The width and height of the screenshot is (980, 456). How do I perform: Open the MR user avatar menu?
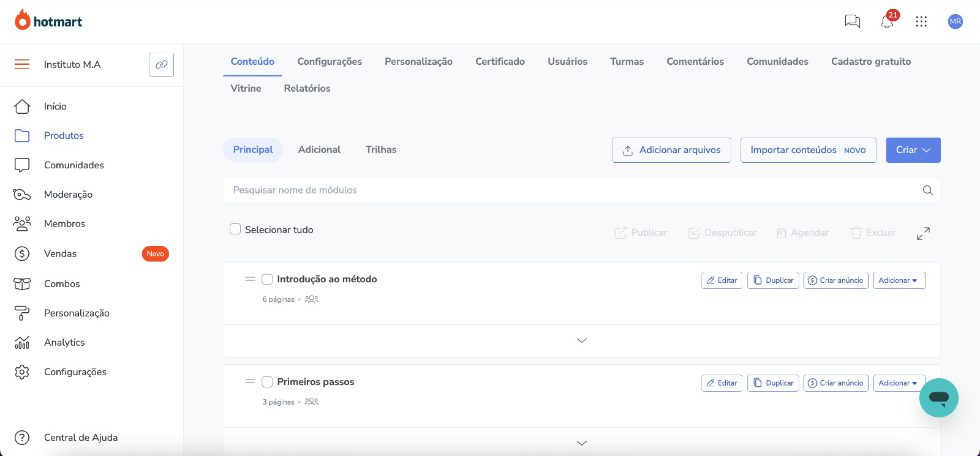955,21
